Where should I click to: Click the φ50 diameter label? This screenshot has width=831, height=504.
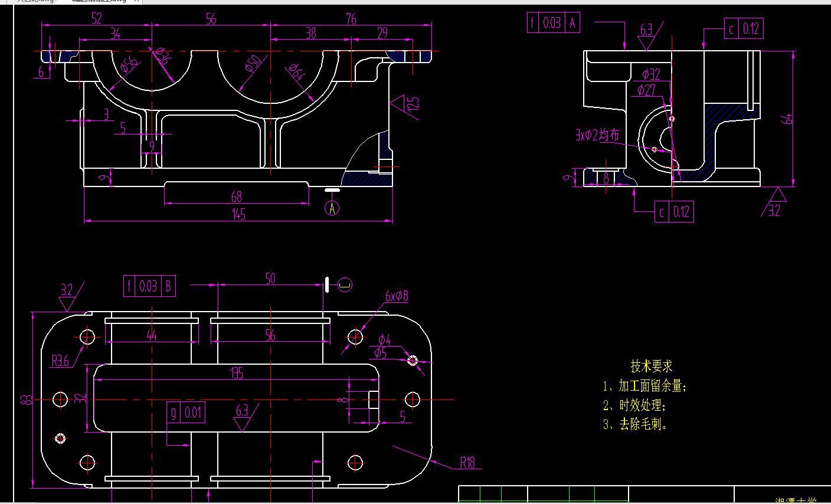point(252,63)
